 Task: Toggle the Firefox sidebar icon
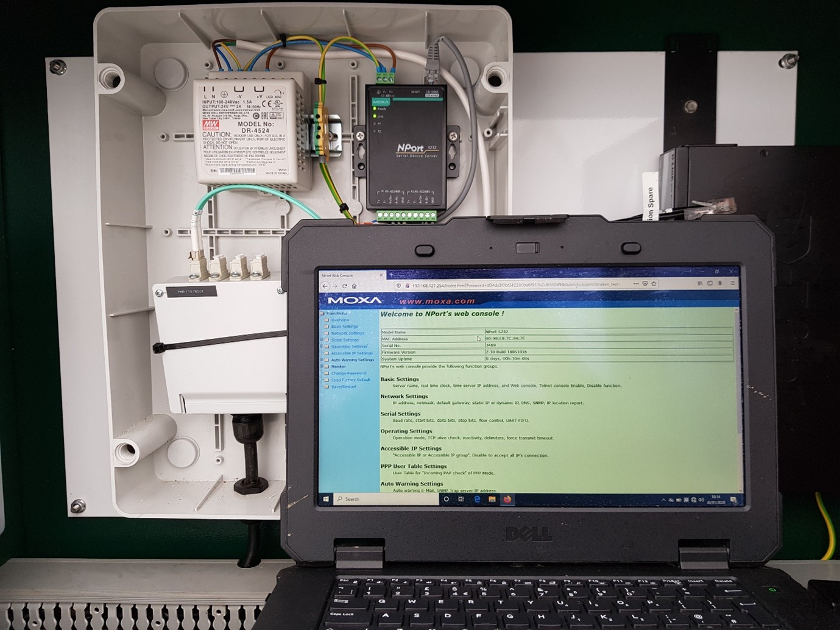(x=710, y=283)
